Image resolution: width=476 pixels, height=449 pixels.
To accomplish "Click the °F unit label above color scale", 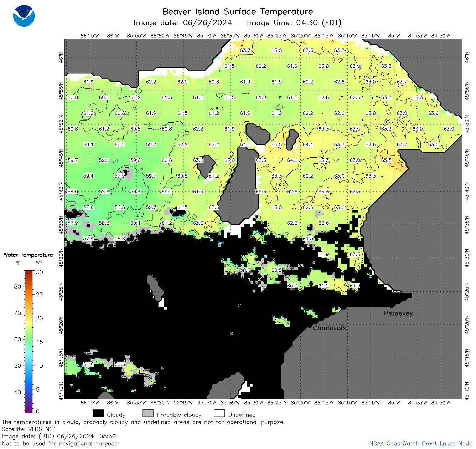I will tap(19, 263).
